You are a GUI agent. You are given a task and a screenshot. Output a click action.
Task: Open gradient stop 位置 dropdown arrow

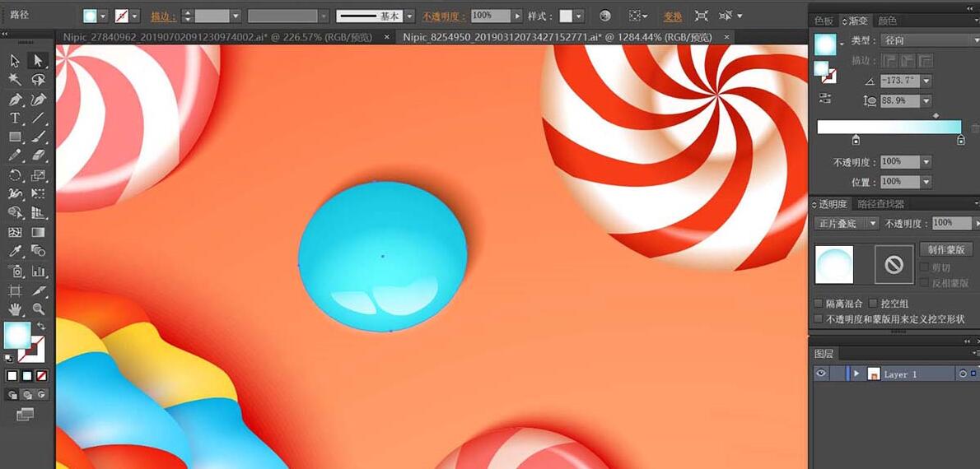click(926, 183)
